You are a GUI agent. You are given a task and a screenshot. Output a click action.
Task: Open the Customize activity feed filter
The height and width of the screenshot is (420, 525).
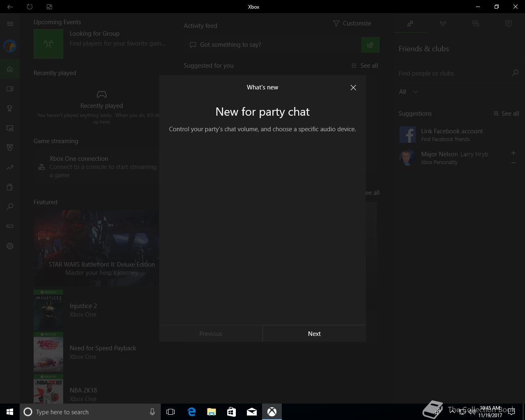[352, 23]
